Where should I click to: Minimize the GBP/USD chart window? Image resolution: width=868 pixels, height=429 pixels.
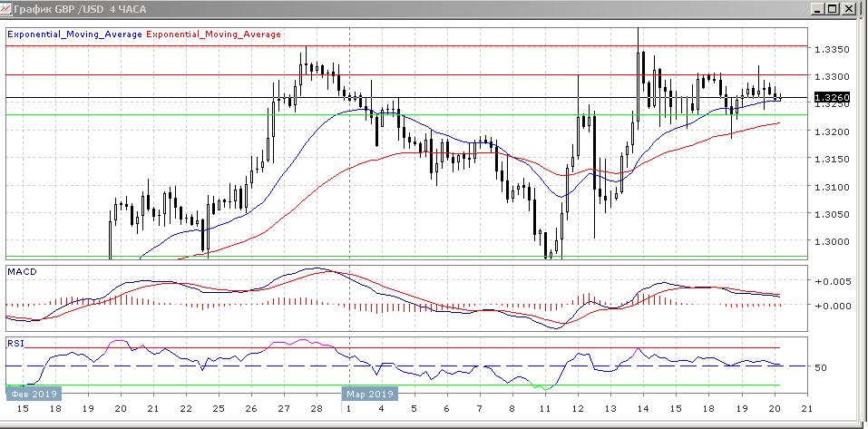pyautogui.click(x=818, y=9)
